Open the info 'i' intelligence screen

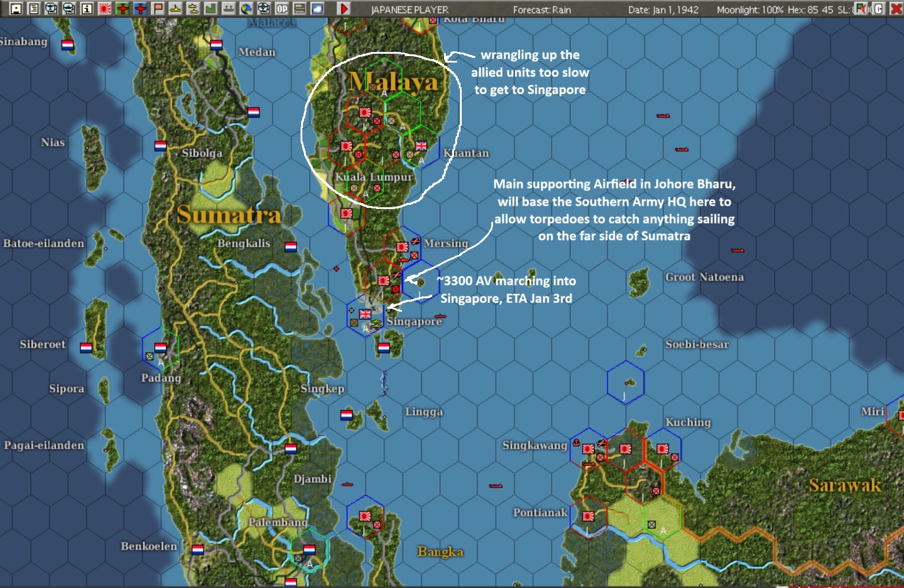click(87, 8)
